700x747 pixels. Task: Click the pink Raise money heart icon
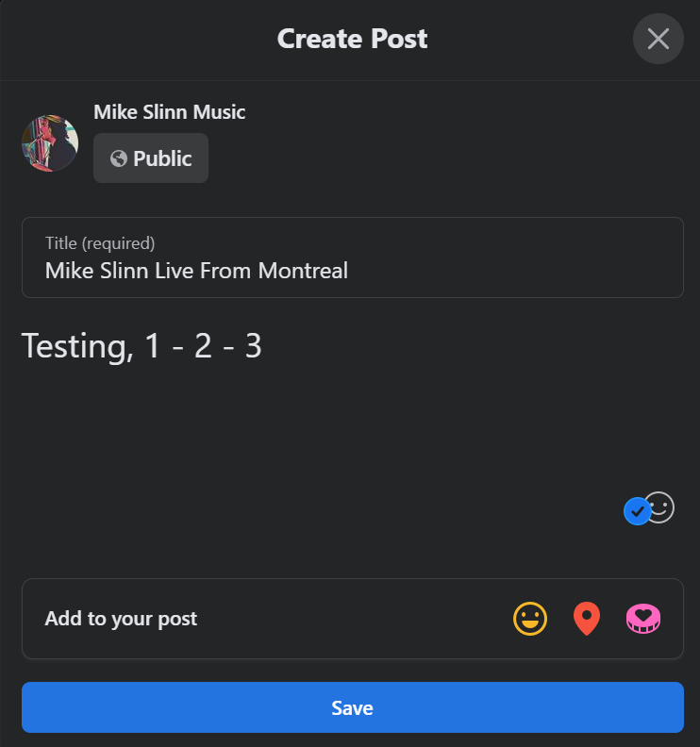pyautogui.click(x=643, y=619)
